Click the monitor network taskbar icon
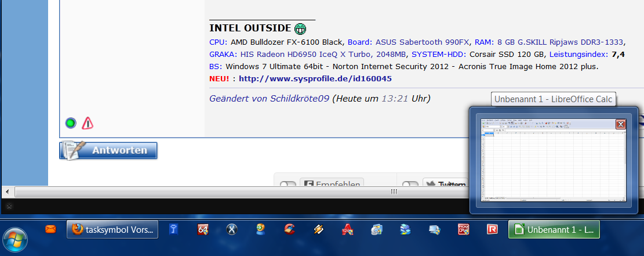 pyautogui.click(x=434, y=230)
